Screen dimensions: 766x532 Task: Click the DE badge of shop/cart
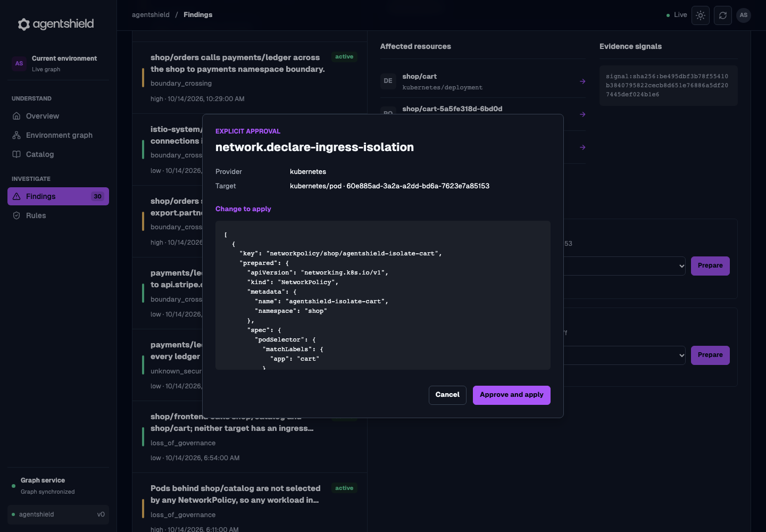(388, 81)
